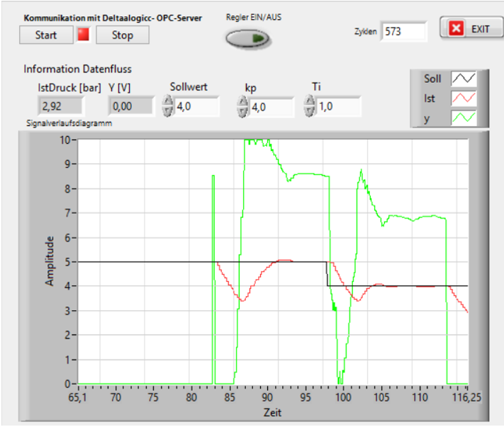Increase Sollwert using the up arrow
Screen dimensions: 504x427
(167, 102)
